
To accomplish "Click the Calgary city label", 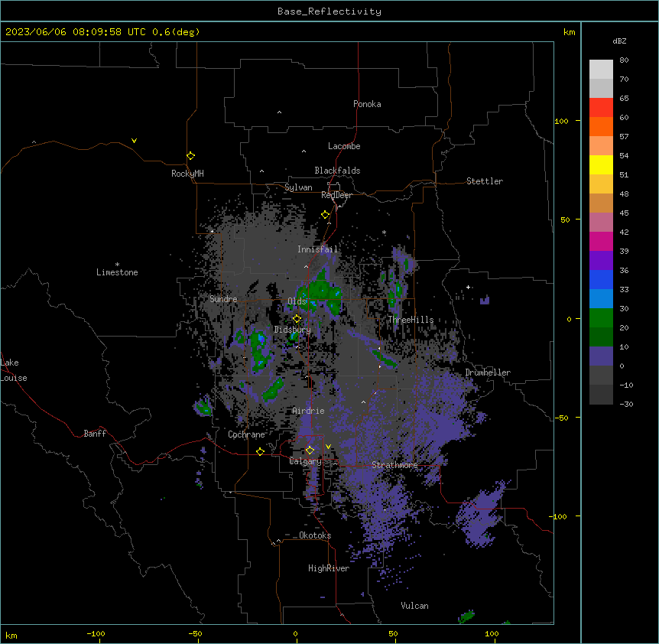I will click(306, 461).
